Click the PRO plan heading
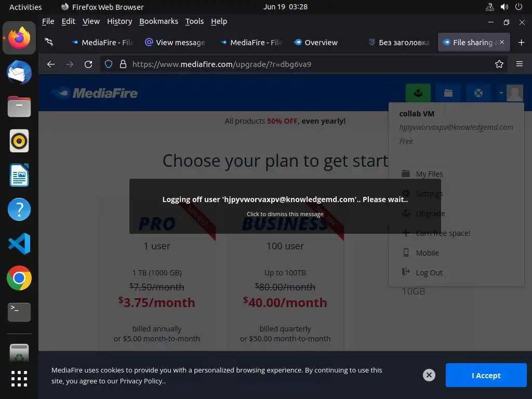532x399 pixels. 157,224
